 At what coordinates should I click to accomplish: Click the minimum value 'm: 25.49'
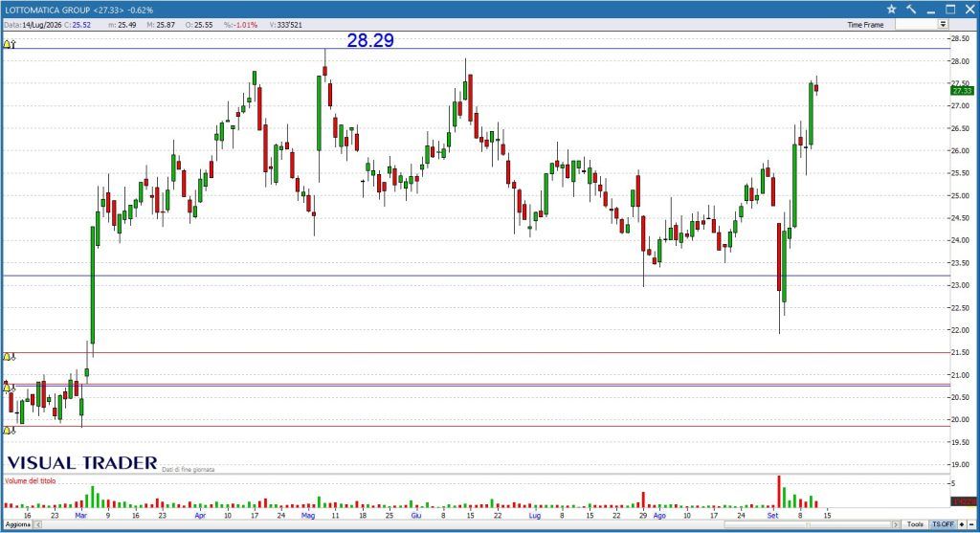tap(122, 25)
